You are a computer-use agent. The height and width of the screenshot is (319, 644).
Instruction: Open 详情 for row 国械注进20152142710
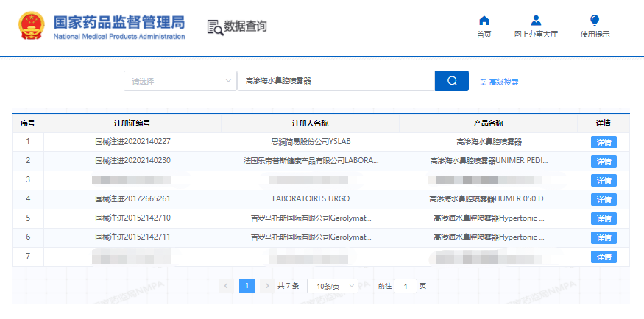[604, 218]
